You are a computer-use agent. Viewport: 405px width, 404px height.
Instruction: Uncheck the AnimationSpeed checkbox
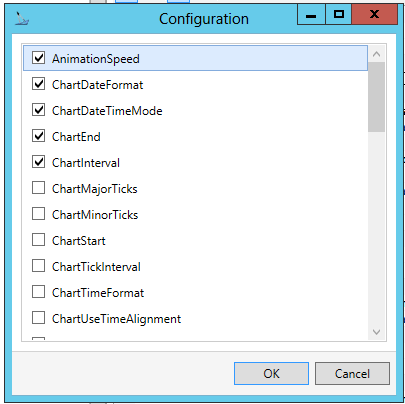click(x=39, y=58)
